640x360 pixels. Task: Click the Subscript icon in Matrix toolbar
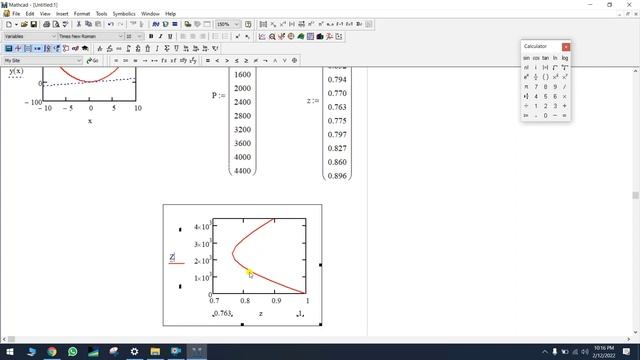273,24
